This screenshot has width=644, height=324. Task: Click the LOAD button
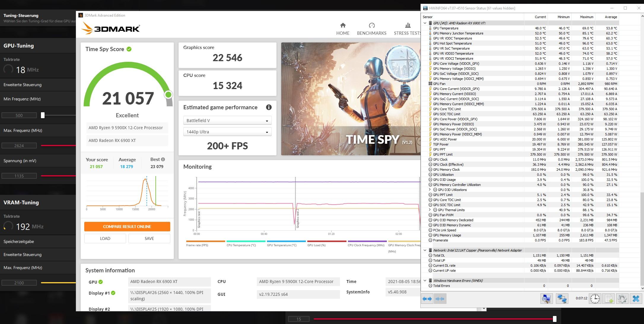[x=105, y=238]
